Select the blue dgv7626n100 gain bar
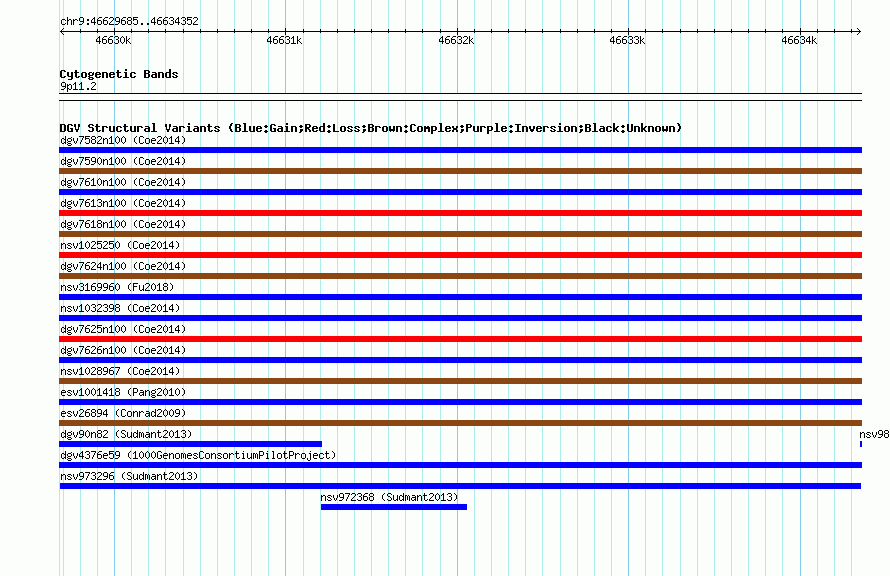The height and width of the screenshot is (576, 890). click(460, 360)
